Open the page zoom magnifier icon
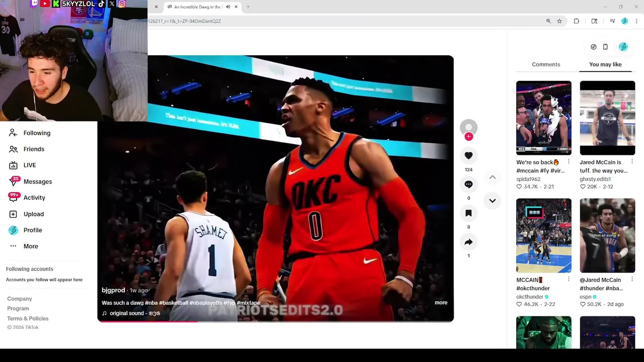 548,21
